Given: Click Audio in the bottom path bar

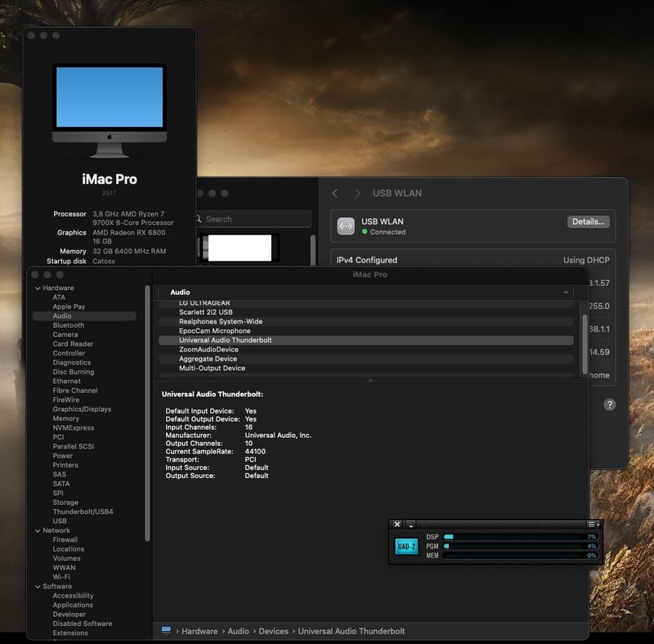Looking at the screenshot, I should (238, 631).
